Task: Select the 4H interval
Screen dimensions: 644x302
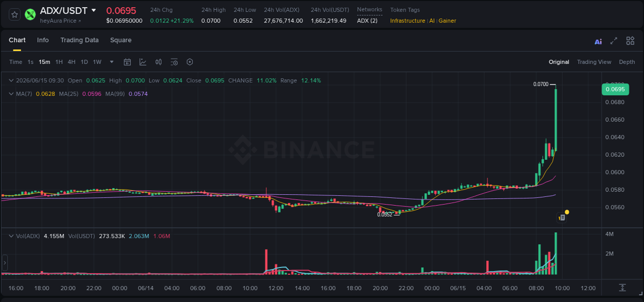Action: point(72,62)
